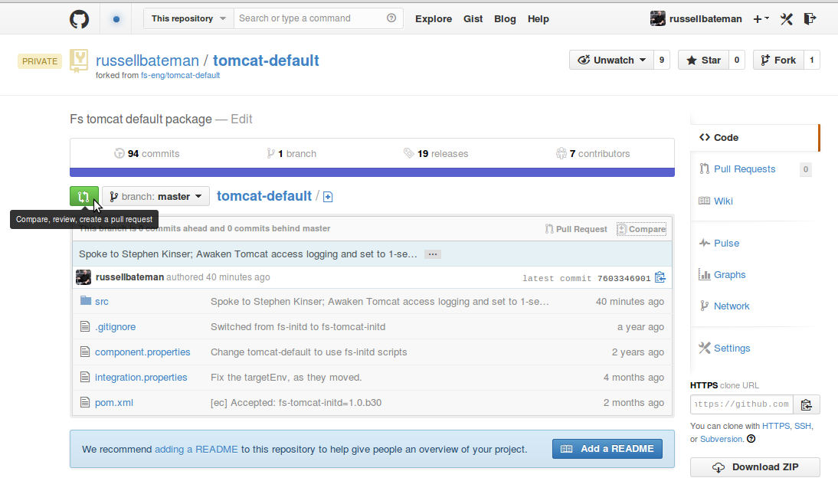Open the Explore menu item

tap(434, 18)
